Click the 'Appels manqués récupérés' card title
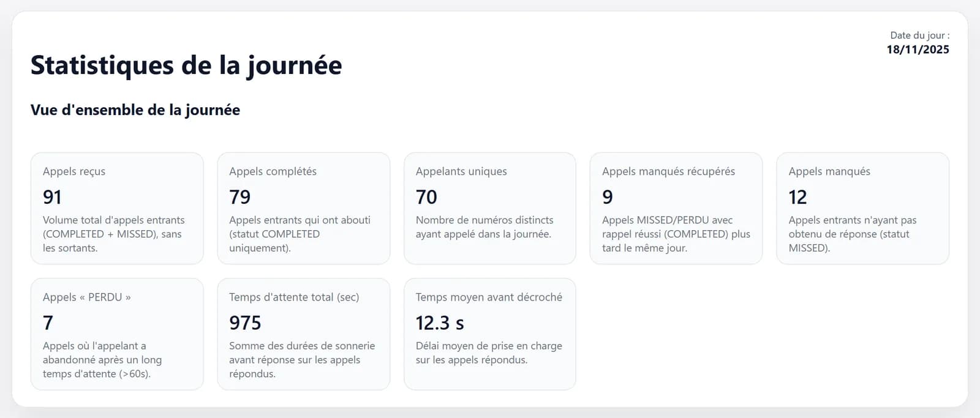Image resolution: width=980 pixels, height=418 pixels. 668,171
